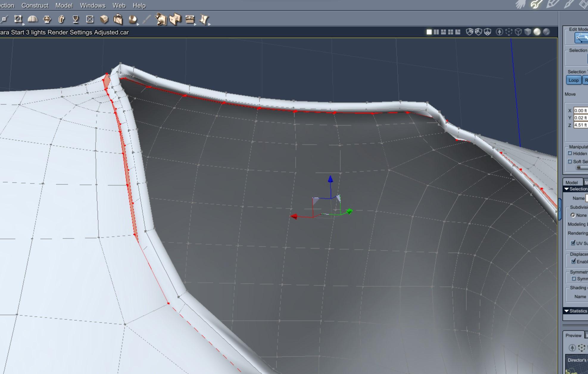This screenshot has width=588, height=374.
Task: Open the Windows menu
Action: pyautogui.click(x=92, y=5)
